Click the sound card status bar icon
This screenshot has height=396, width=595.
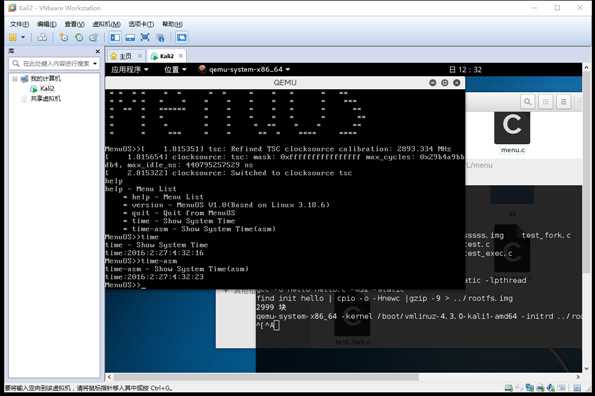[x=550, y=388]
